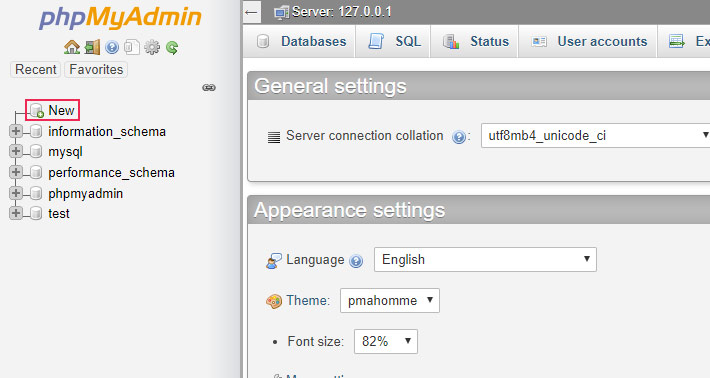Click the Recent button
The height and width of the screenshot is (378, 710).
(35, 70)
